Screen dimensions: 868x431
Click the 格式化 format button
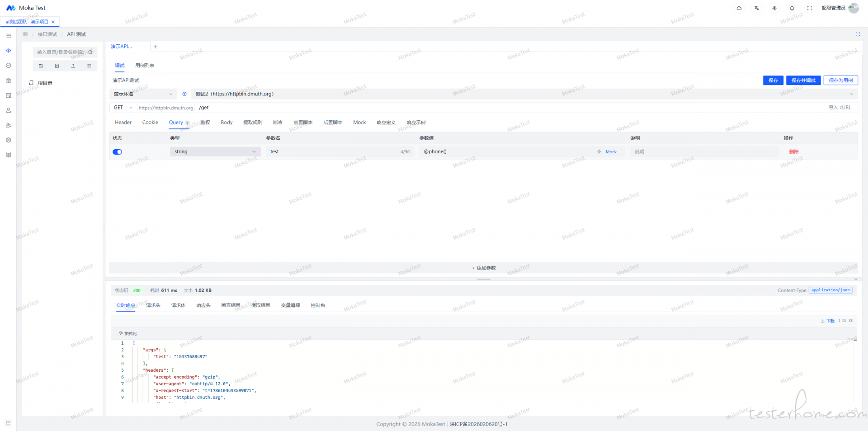[x=128, y=334]
